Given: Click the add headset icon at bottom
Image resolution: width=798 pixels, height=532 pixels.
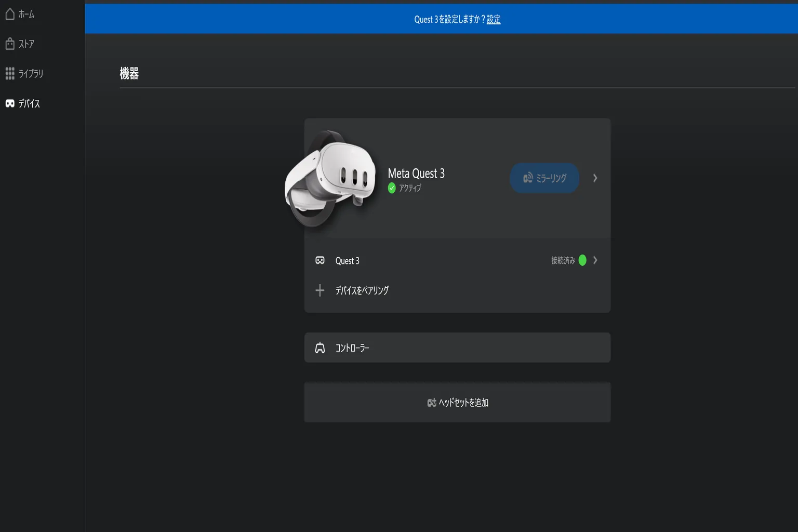Looking at the screenshot, I should click(432, 403).
